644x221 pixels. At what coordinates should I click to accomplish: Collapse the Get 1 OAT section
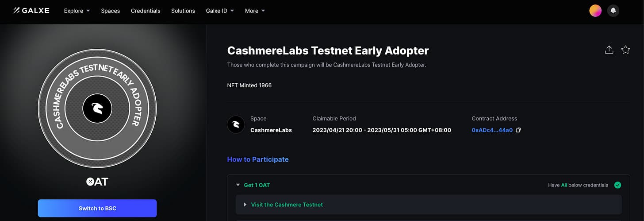[x=253, y=185]
